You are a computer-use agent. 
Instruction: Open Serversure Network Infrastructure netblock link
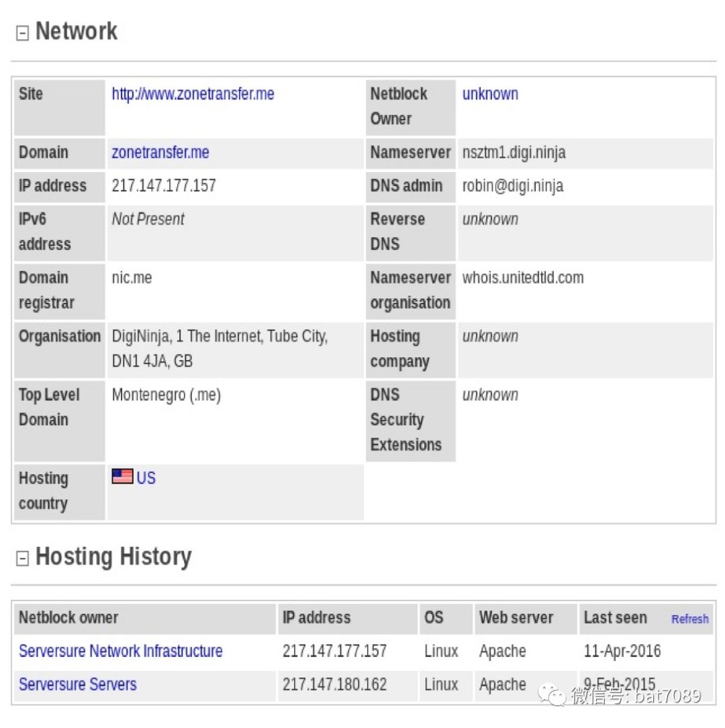pos(121,651)
